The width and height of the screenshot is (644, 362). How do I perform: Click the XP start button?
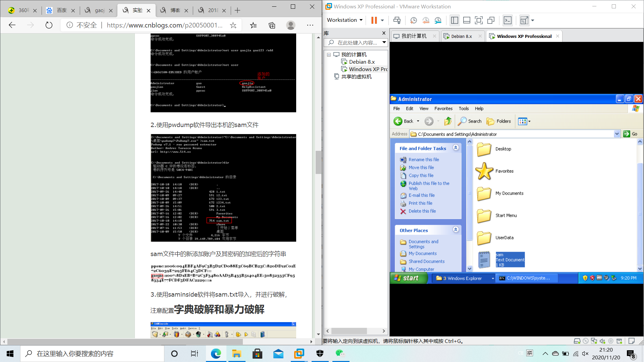tap(407, 278)
